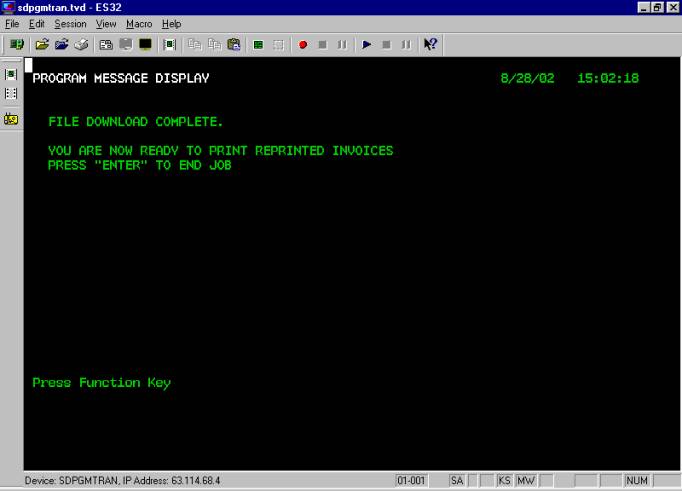Click the white terminal cursor block

coord(28,65)
